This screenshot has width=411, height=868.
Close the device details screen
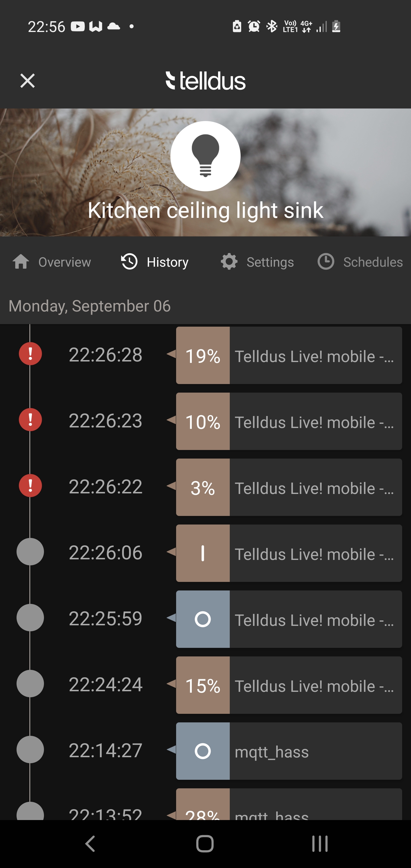coord(27,81)
